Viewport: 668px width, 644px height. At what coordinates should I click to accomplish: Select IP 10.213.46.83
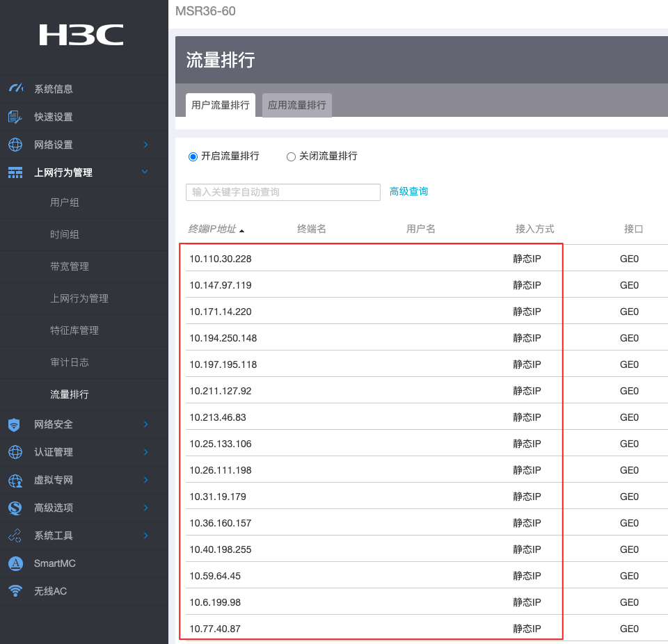tap(218, 417)
